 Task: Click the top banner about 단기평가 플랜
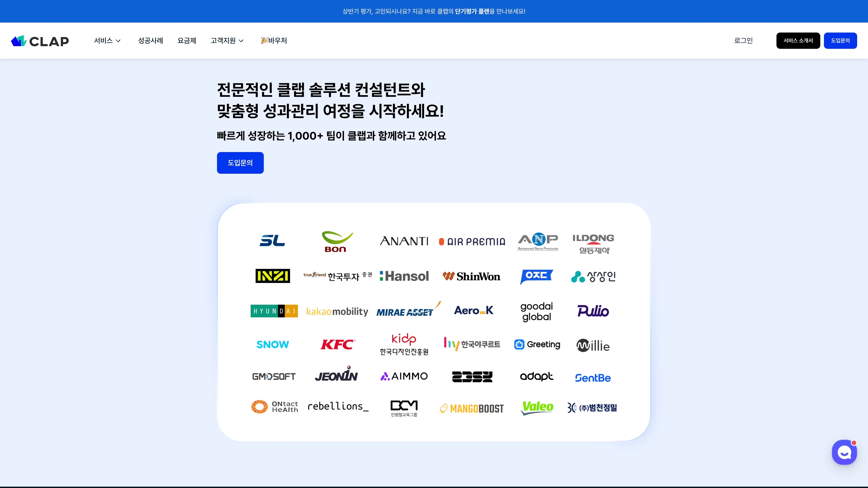click(x=434, y=11)
